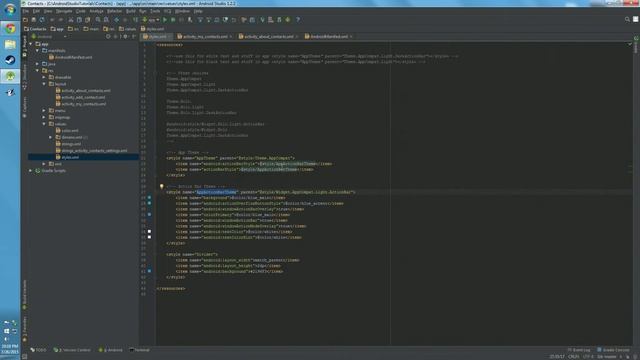The width and height of the screenshot is (640, 360).
Task: Expand the drawable folder node
Action: click(44, 77)
